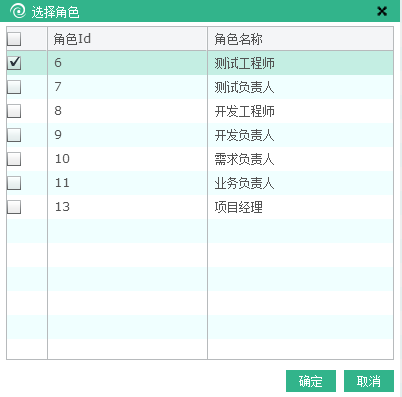Click the 取消 button
The image size is (402, 397).
[369, 381]
